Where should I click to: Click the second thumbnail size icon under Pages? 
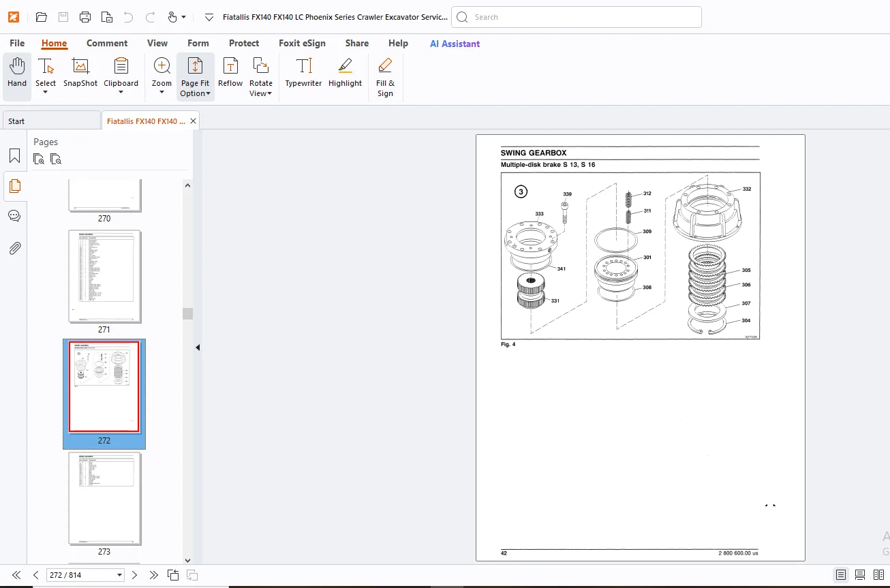click(x=56, y=159)
